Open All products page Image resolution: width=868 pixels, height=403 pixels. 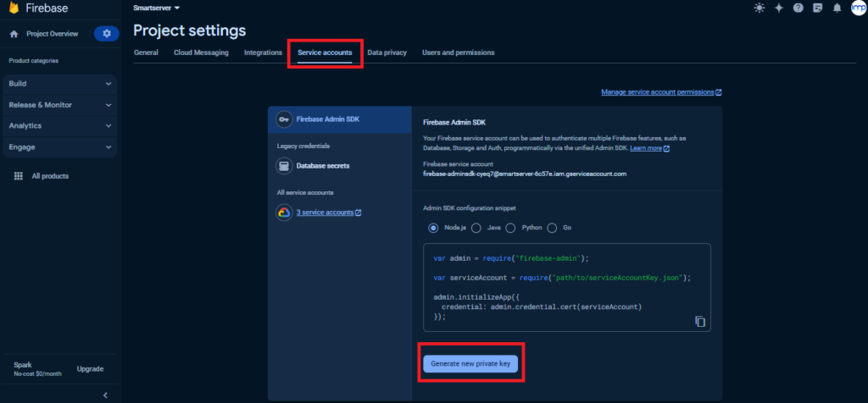(50, 176)
